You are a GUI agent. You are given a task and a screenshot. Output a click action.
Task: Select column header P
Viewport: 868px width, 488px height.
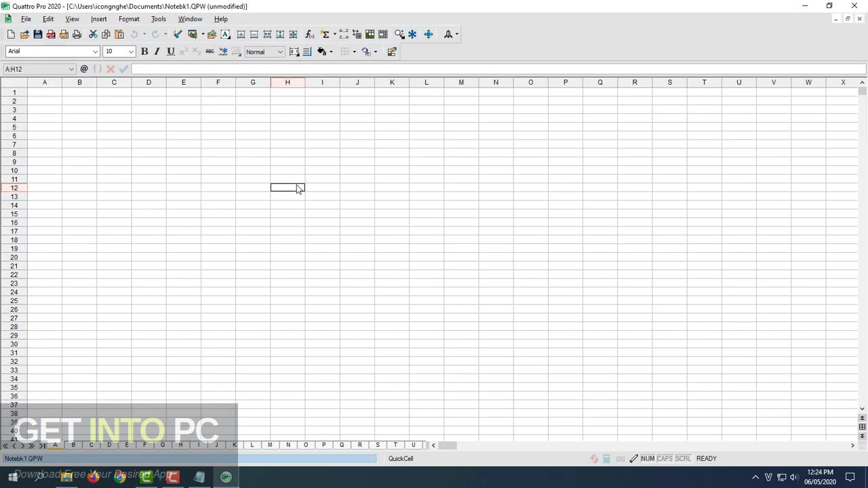(565, 83)
